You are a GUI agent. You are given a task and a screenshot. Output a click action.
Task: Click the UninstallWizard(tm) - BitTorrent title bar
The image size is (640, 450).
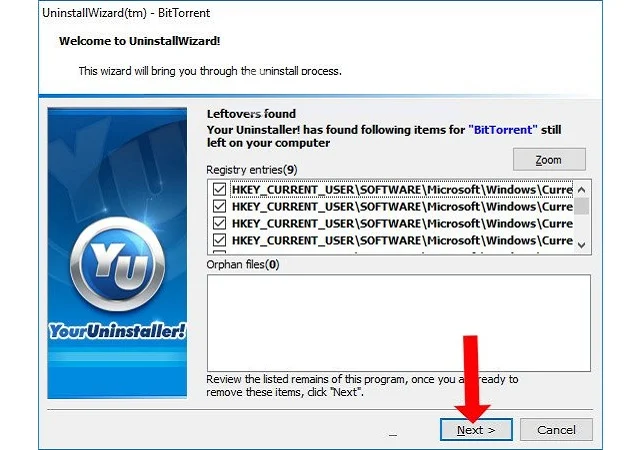click(320, 13)
